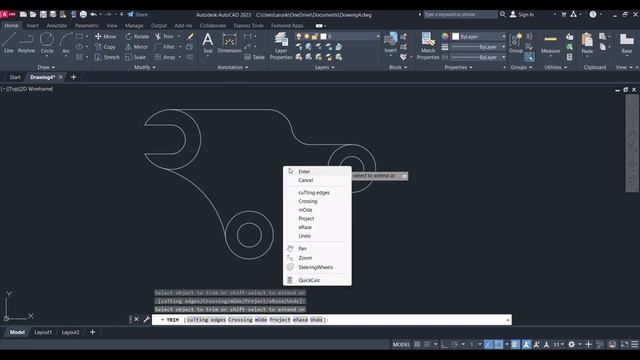The width and height of the screenshot is (640, 360).
Task: Click the Share button
Action: point(137,14)
